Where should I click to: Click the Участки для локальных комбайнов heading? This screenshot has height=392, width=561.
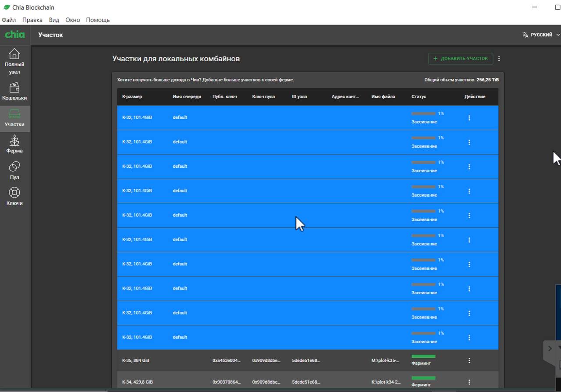(x=176, y=59)
